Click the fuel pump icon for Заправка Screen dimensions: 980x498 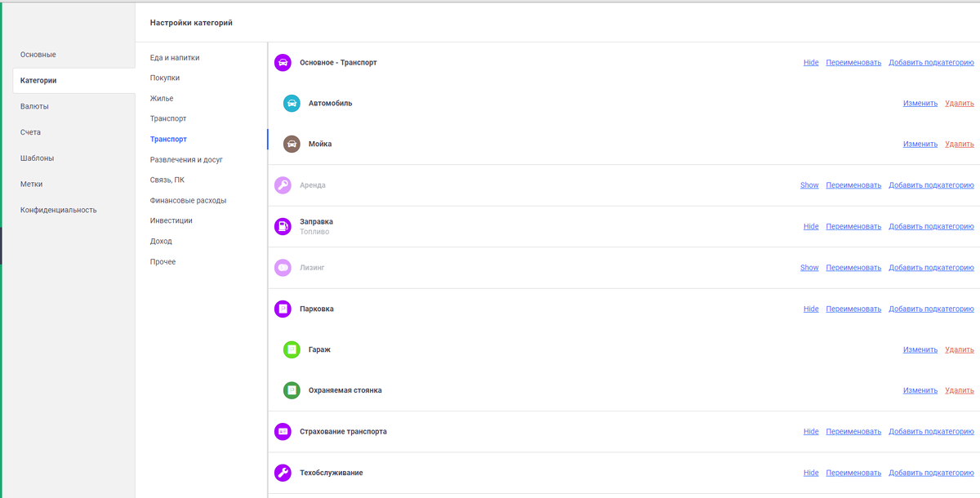click(x=283, y=226)
